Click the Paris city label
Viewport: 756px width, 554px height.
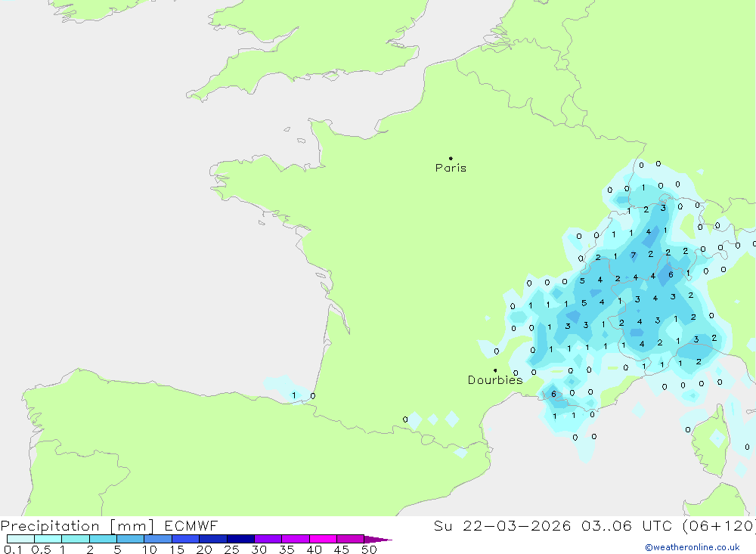tap(451, 168)
